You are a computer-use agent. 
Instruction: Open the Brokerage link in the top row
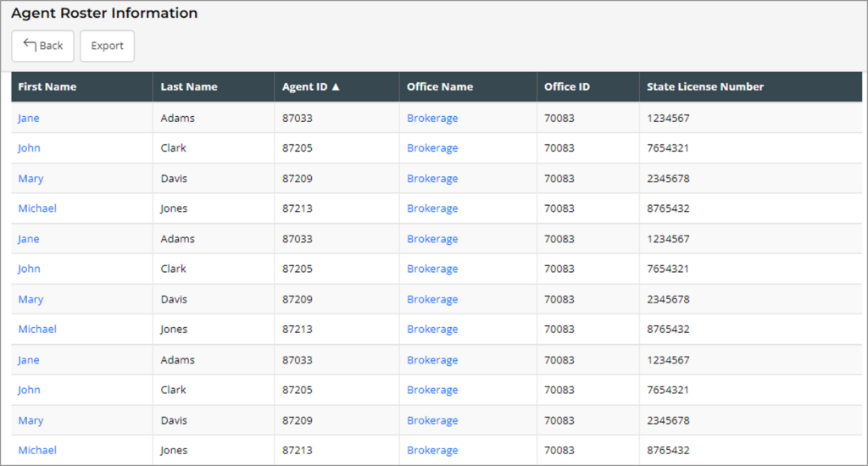point(432,118)
